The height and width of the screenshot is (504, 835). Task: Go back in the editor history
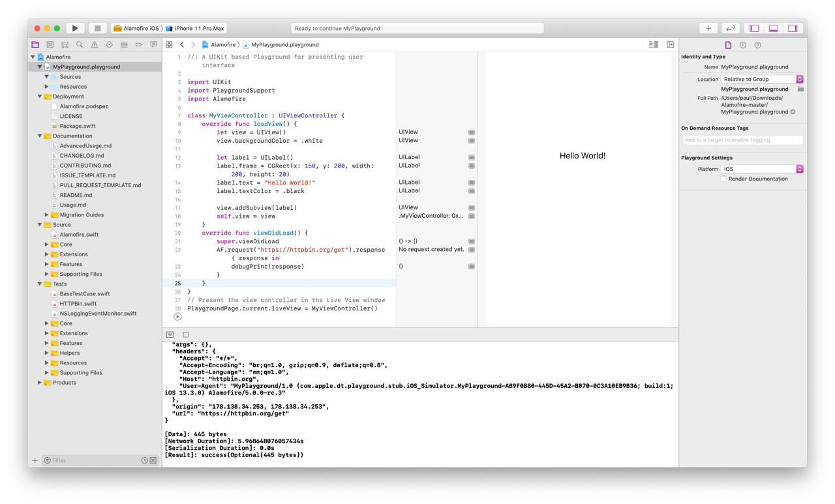[x=182, y=44]
